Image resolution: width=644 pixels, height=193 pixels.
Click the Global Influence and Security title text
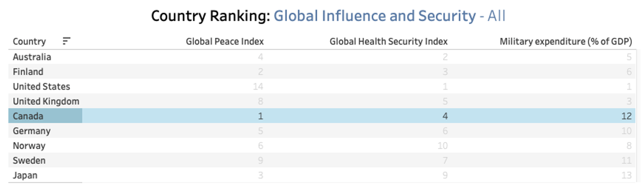[x=375, y=16]
